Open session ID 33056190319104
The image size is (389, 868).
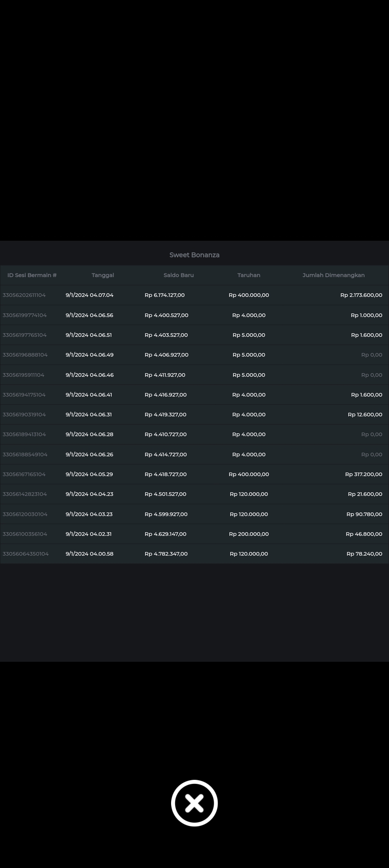[24, 415]
